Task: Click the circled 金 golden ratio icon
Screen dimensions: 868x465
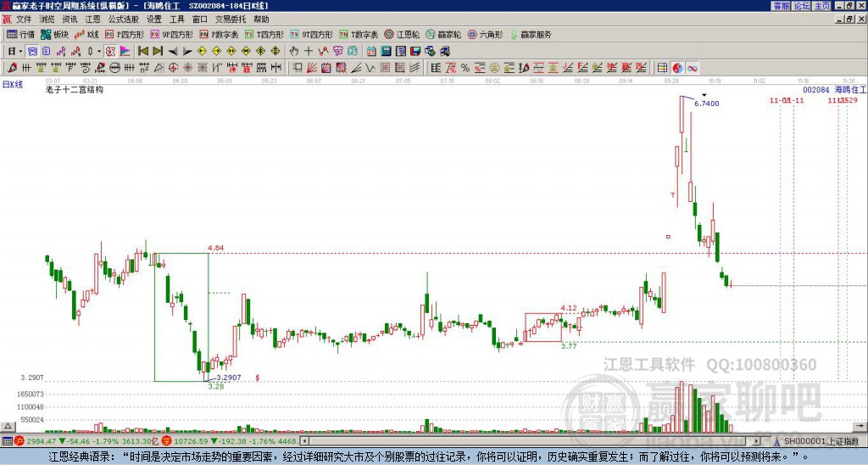Action: (x=494, y=68)
